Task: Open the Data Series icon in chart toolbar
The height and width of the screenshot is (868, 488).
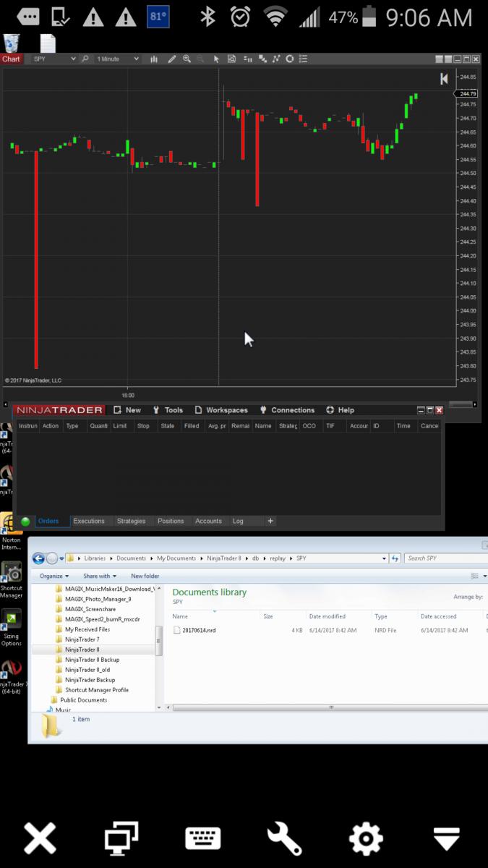Action: [x=247, y=59]
